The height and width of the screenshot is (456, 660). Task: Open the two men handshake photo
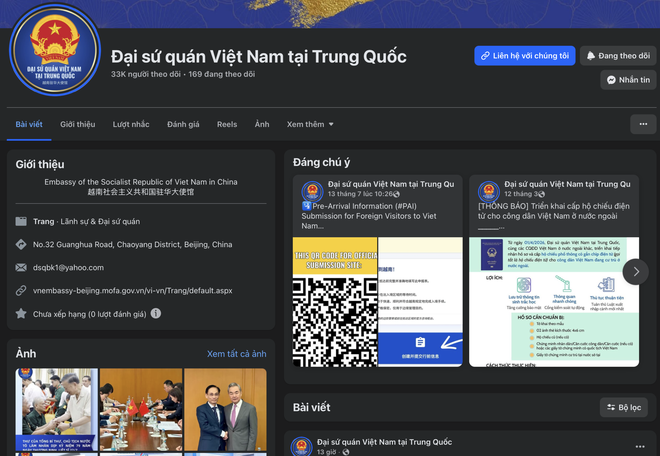226,410
